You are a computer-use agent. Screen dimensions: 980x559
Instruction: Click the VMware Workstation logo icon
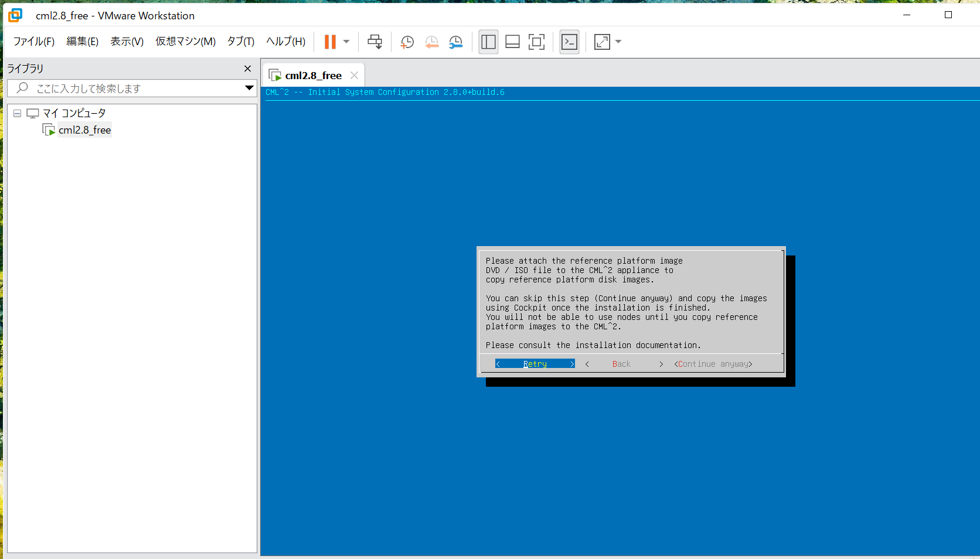15,15
